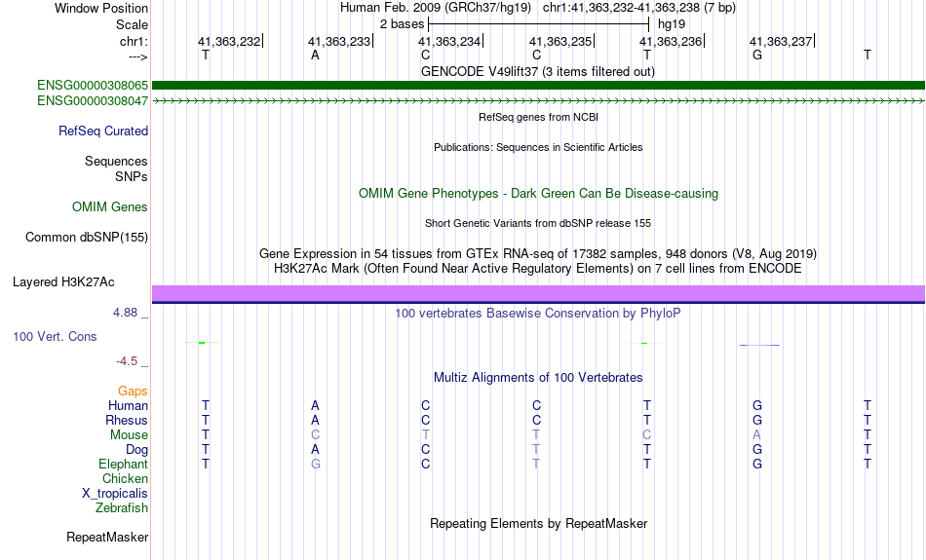Screen dimensions: 926x560
Task: Click the GTEx Gene Expression track title
Action: pos(538,254)
